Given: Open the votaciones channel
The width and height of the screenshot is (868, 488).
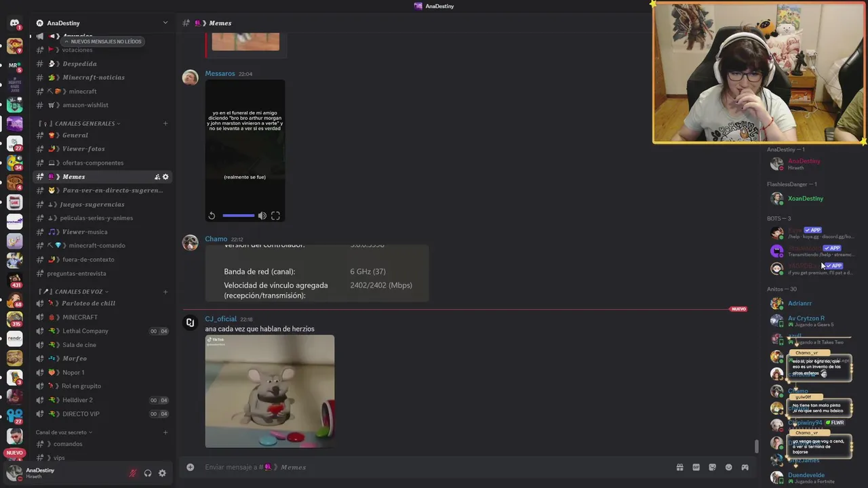Looking at the screenshot, I should 102,49.
